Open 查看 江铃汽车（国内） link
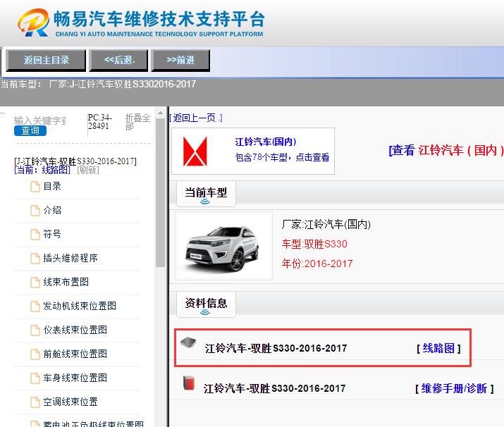The height and width of the screenshot is (427, 504). [x=446, y=150]
